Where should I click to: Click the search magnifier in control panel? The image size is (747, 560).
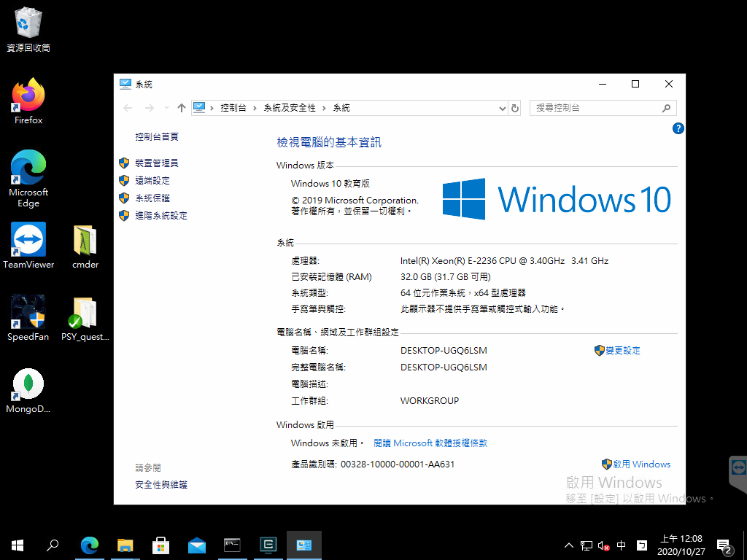pos(666,108)
